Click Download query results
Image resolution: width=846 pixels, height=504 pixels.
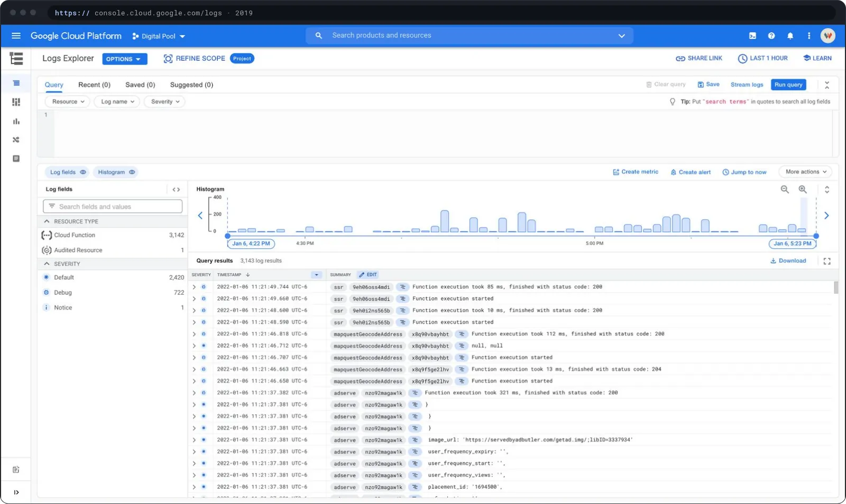pos(788,261)
